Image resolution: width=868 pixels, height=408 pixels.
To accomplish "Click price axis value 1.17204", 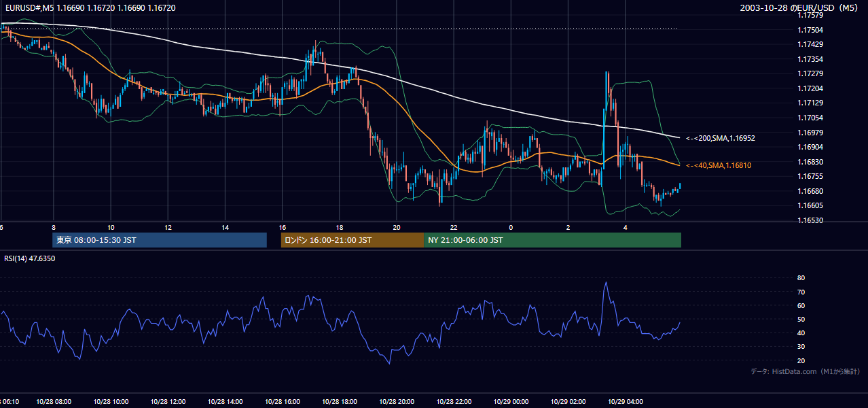I will (x=810, y=88).
